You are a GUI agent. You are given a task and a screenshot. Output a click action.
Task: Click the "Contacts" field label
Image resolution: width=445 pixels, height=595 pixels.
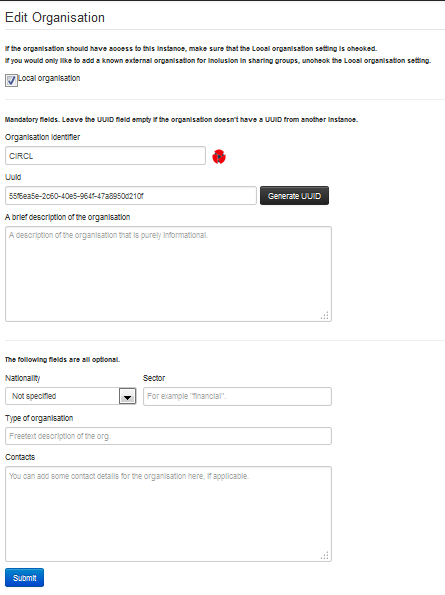click(x=20, y=457)
